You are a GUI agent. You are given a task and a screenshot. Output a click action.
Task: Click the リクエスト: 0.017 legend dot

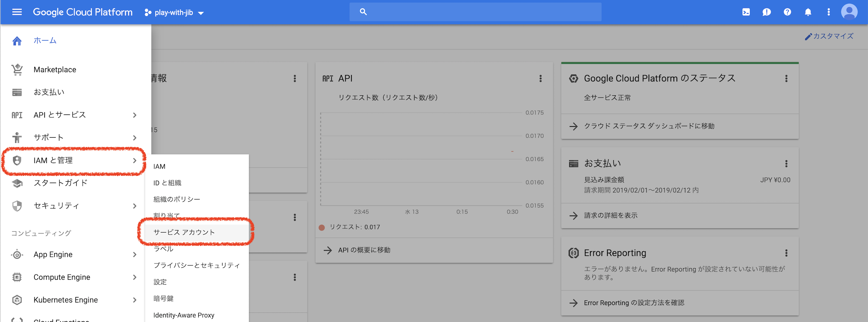322,228
